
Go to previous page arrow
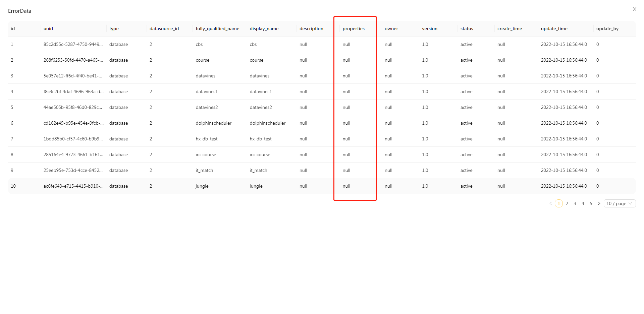point(551,203)
